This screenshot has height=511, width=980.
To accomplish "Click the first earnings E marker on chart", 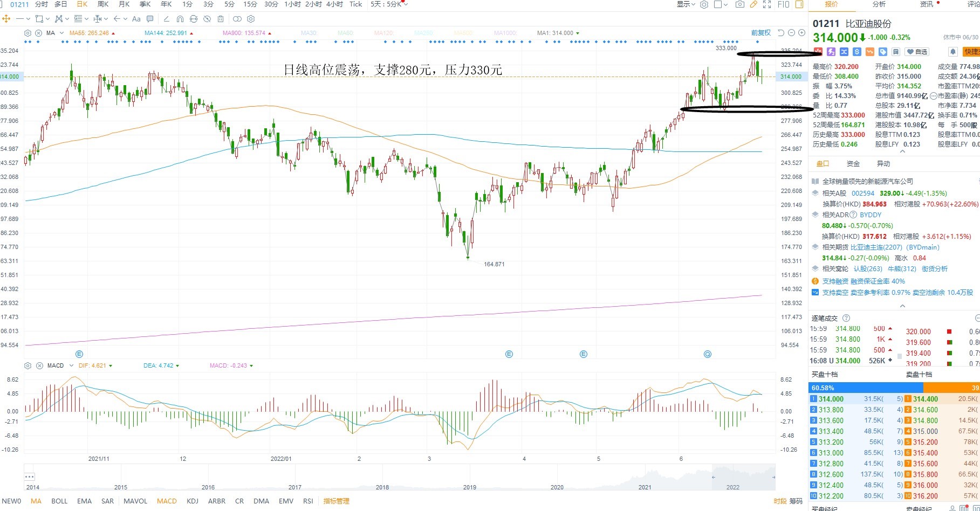I will (x=79, y=354).
